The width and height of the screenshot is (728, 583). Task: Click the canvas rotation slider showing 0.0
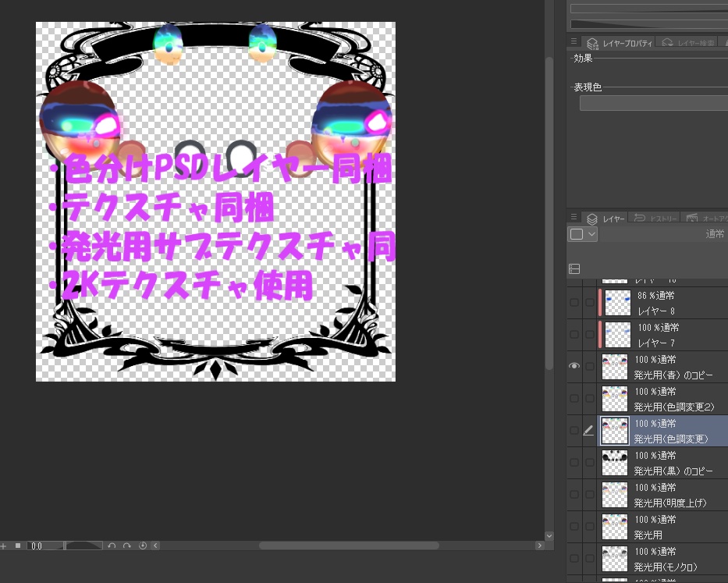pos(37,546)
